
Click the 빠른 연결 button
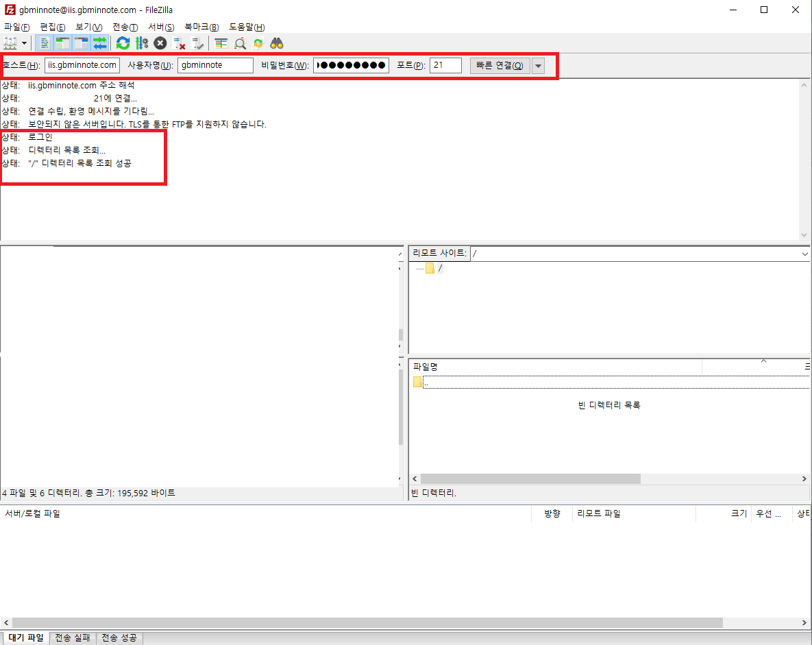(500, 66)
